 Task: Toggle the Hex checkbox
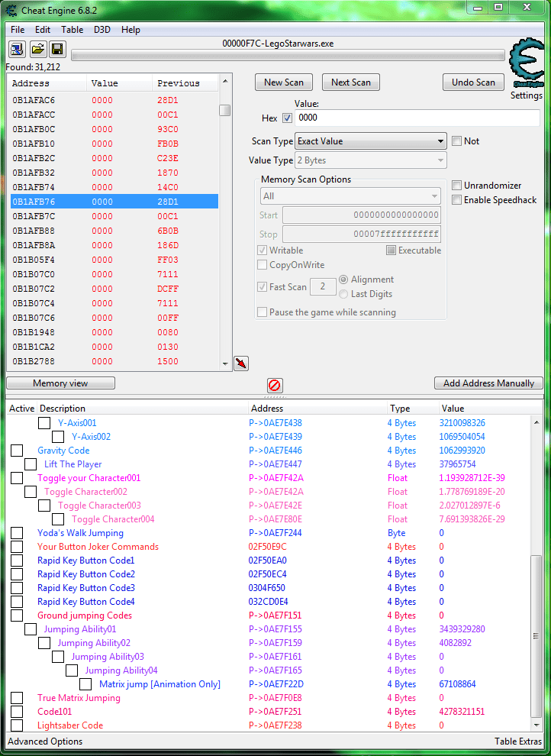(287, 118)
